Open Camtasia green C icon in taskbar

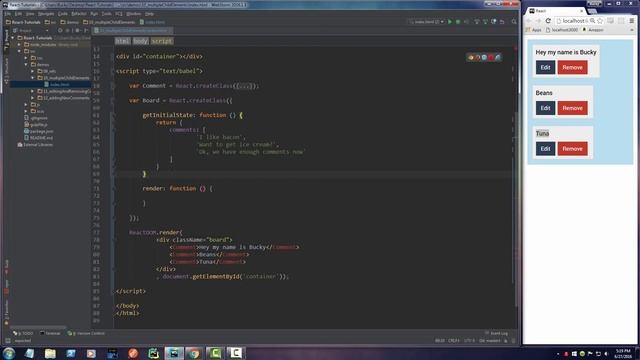click(215, 353)
